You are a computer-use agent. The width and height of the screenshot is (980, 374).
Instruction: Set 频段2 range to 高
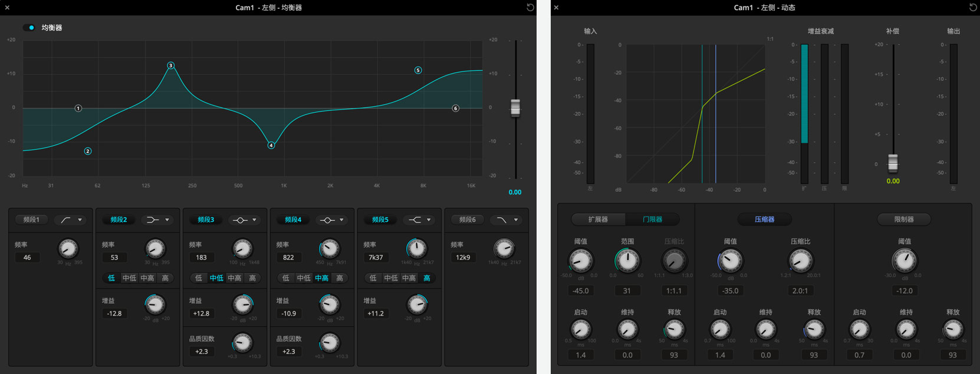pyautogui.click(x=165, y=278)
